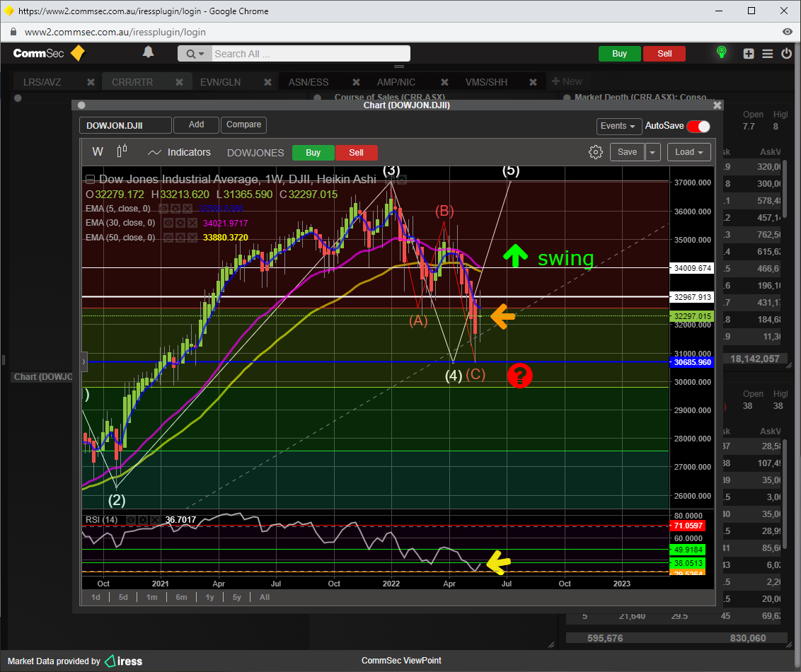Toggle the AutoSave switch
This screenshot has width=801, height=672.
click(x=698, y=126)
